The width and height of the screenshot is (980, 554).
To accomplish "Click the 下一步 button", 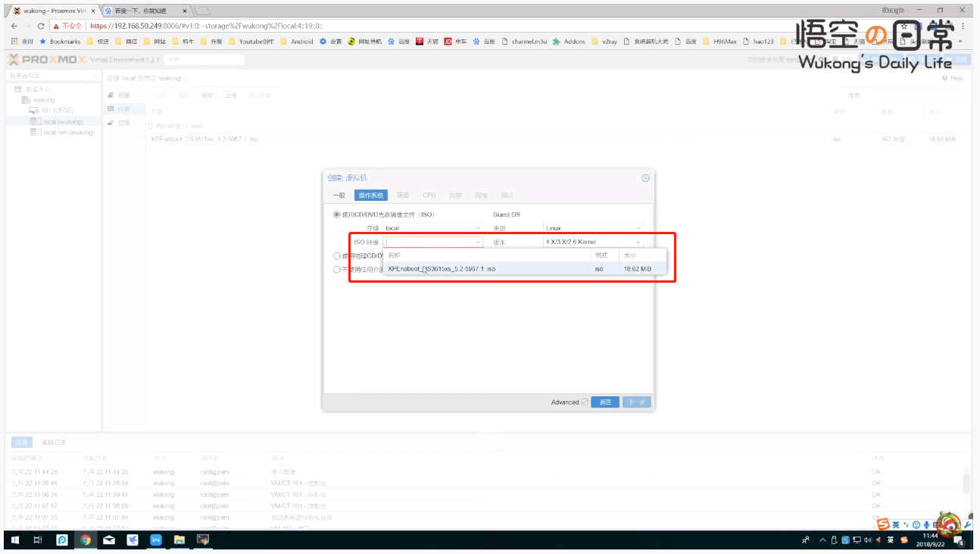I will [637, 402].
